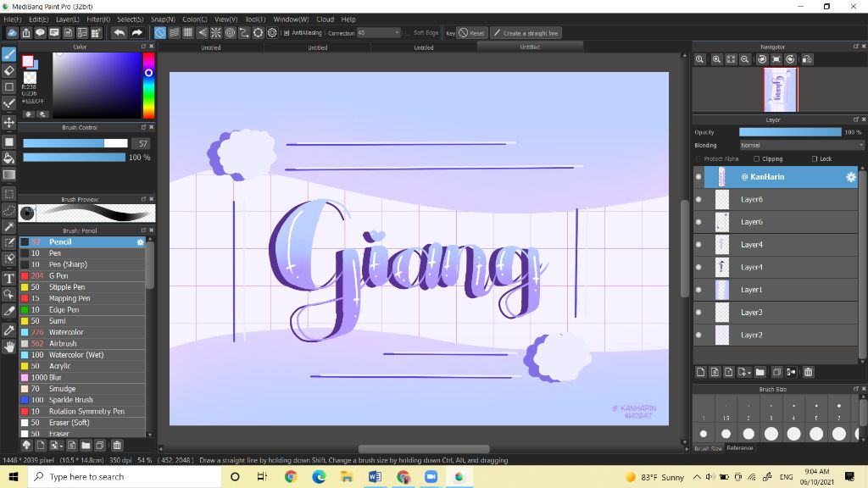Select the Lasso tool
The height and width of the screenshot is (488, 868).
(x=8, y=210)
